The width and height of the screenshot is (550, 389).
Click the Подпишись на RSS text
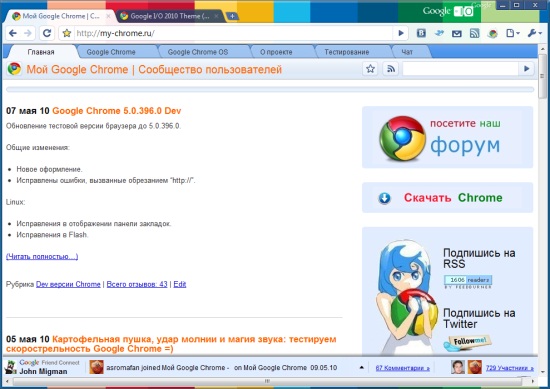pos(479,258)
